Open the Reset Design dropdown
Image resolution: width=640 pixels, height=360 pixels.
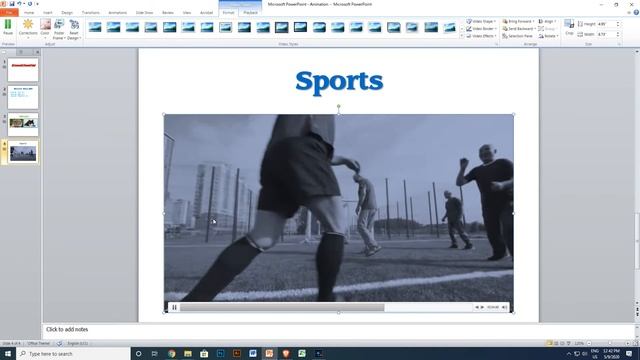74,29
